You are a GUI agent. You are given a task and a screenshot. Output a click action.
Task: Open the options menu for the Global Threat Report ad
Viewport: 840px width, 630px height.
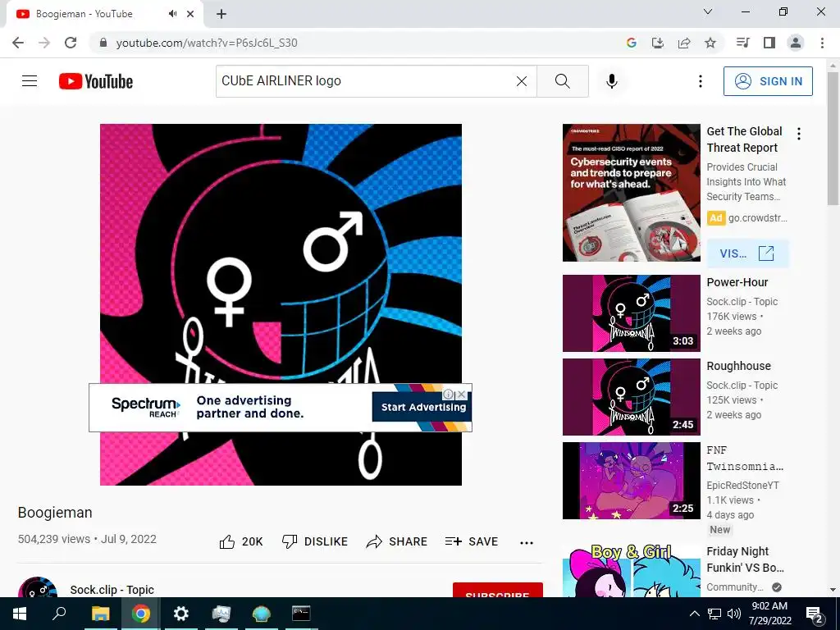(x=799, y=134)
